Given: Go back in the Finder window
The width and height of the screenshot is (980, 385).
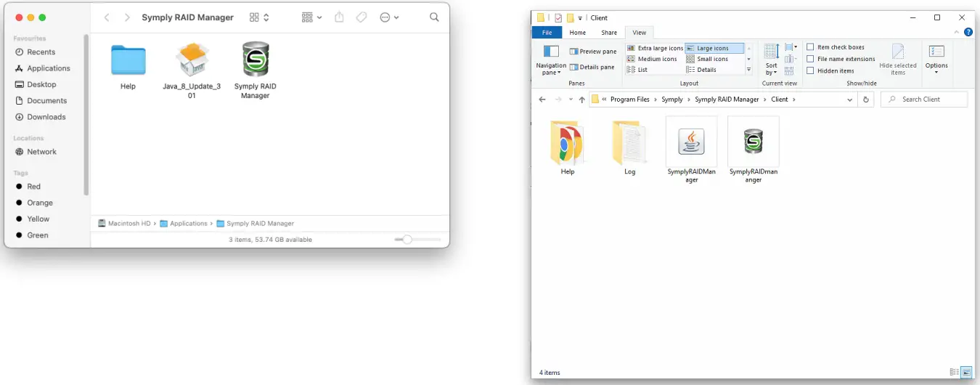Looking at the screenshot, I should point(107,17).
